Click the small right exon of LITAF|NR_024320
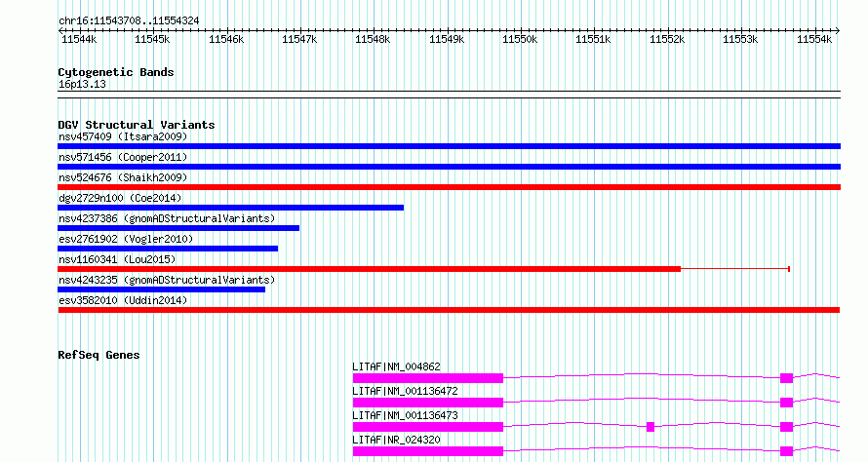868x462 pixels. pos(787,451)
